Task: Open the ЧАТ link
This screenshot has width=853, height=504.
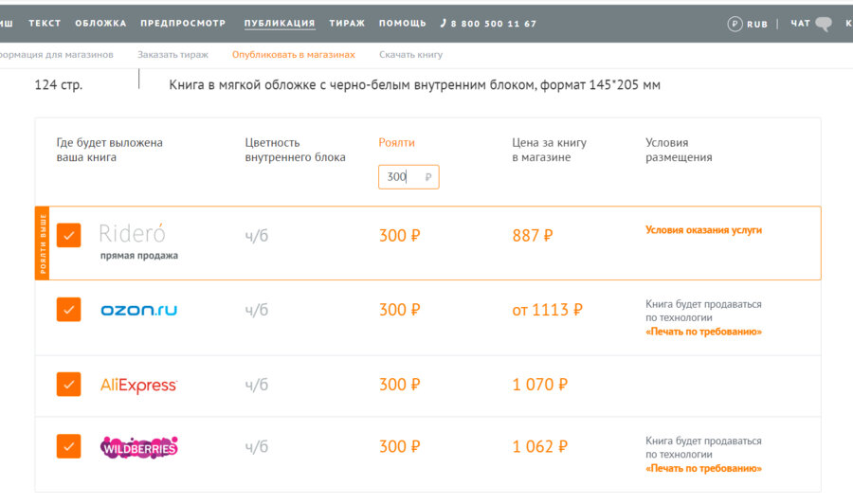Action: click(x=800, y=24)
